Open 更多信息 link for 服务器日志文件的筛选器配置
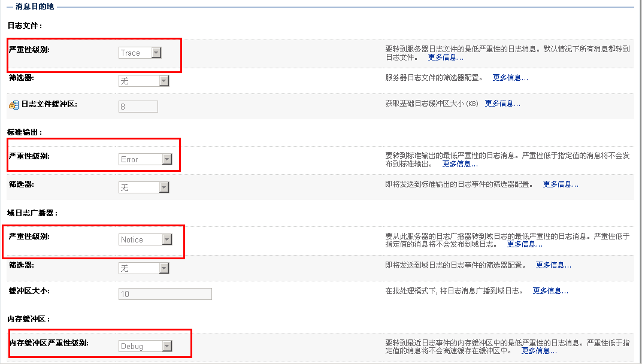The image size is (642, 364). point(510,78)
